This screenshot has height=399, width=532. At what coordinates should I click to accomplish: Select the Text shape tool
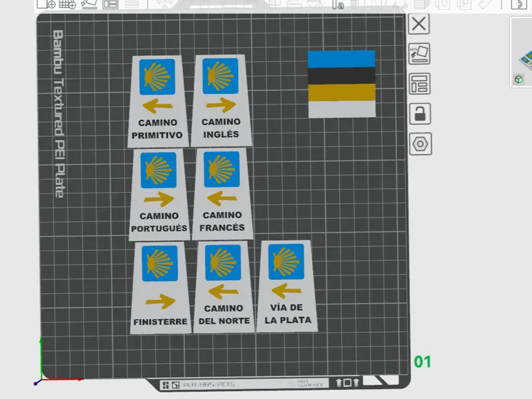pos(338,5)
